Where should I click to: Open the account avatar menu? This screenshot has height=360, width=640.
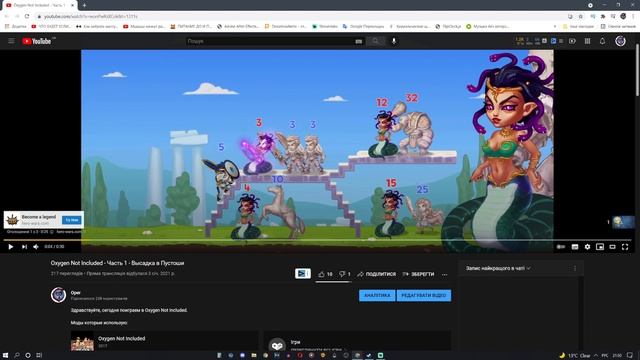click(x=620, y=41)
